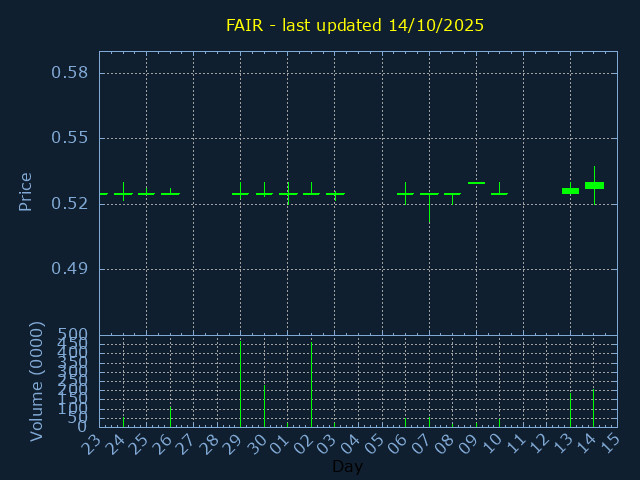This screenshot has width=640, height=480.
Task: Click the chart title FAIR last updated
Action: (x=354, y=25)
